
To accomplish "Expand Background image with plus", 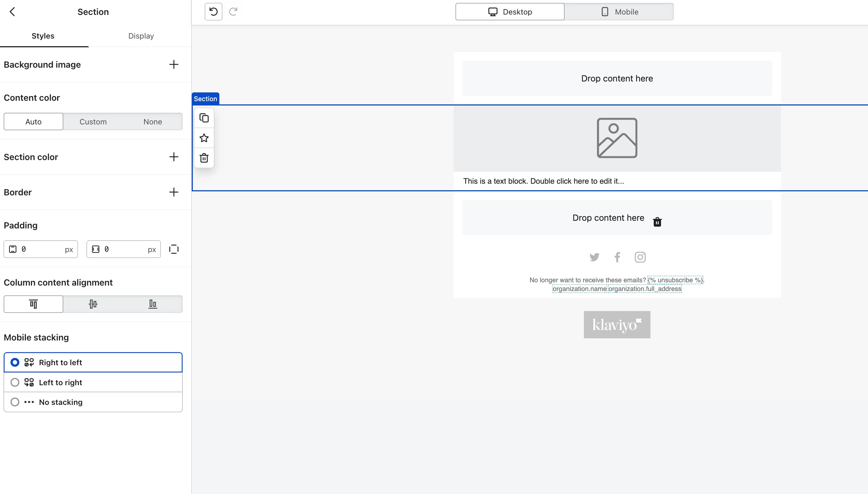I will [x=174, y=65].
